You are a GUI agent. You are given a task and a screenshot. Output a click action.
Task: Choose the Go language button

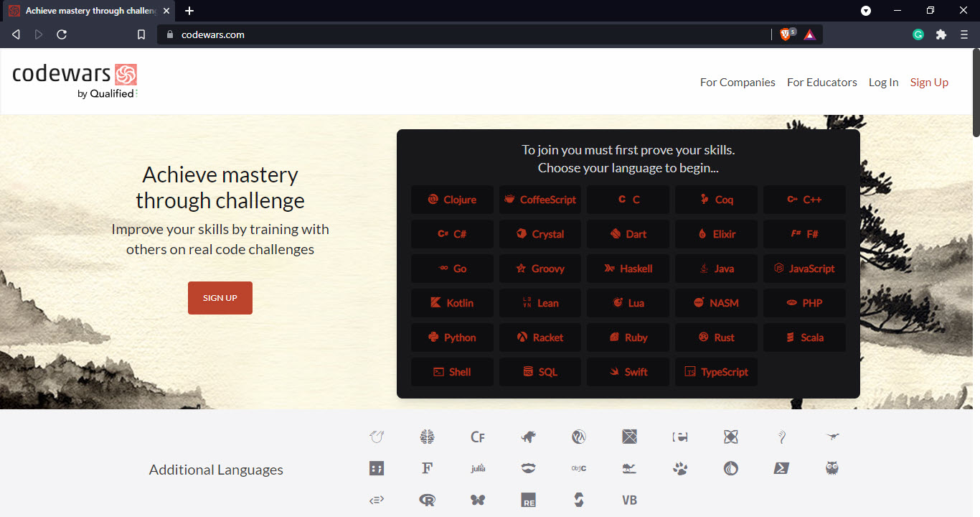click(452, 269)
